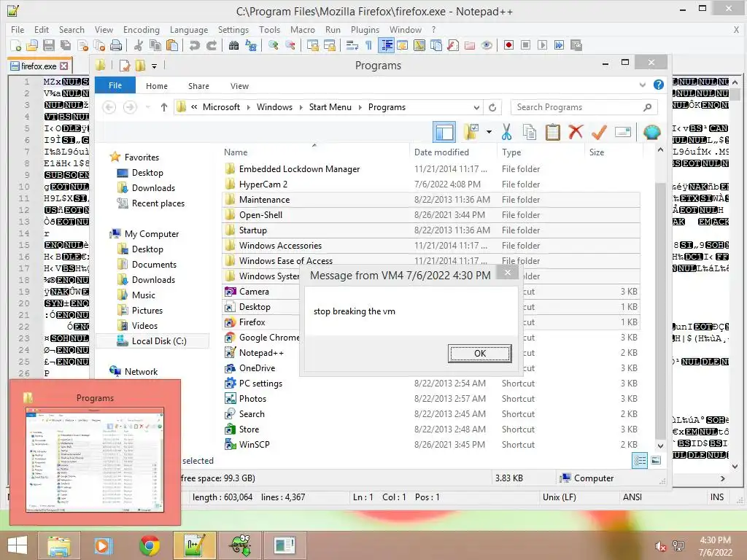Select the firefox.exe document tab
The height and width of the screenshot is (560, 747).
39,66
